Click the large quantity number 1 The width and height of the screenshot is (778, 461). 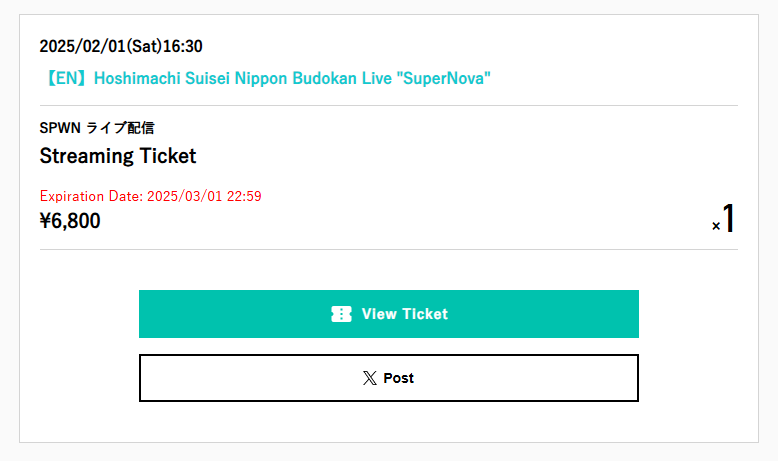click(729, 219)
